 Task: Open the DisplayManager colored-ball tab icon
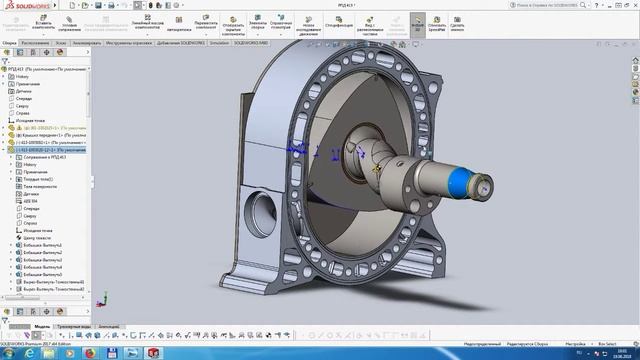click(x=60, y=52)
